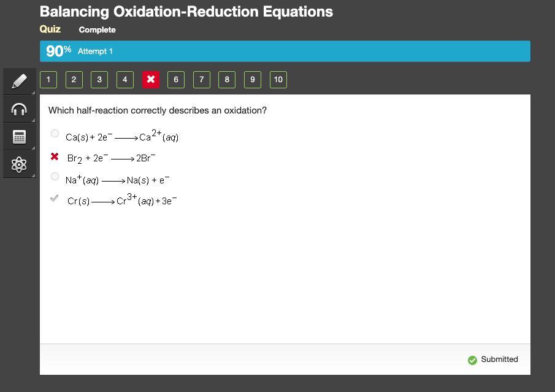Click the red X on Br2 answer
The width and height of the screenshot is (555, 392).
[x=55, y=156]
